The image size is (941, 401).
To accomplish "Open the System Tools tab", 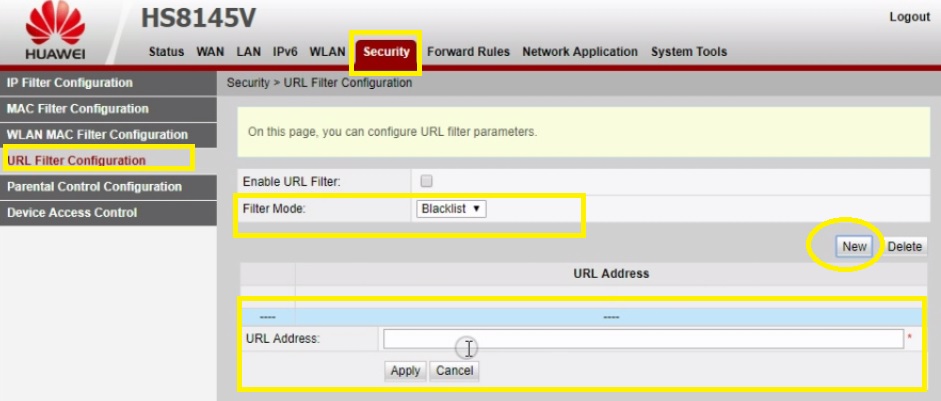I will [x=689, y=52].
